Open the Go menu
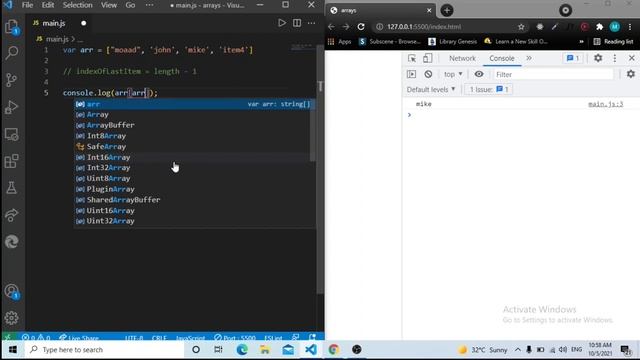Viewport: 640px width, 360px height. coord(130,5)
